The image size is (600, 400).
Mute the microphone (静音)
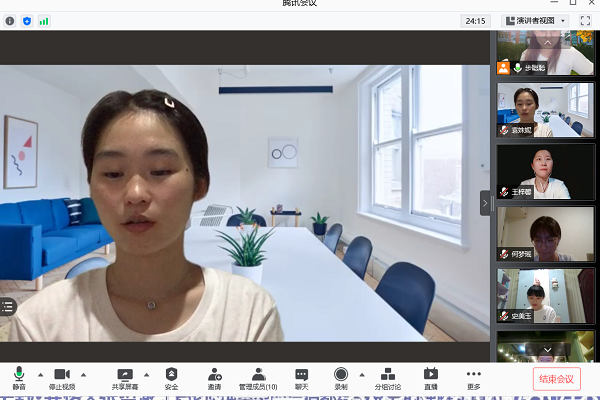(19, 377)
